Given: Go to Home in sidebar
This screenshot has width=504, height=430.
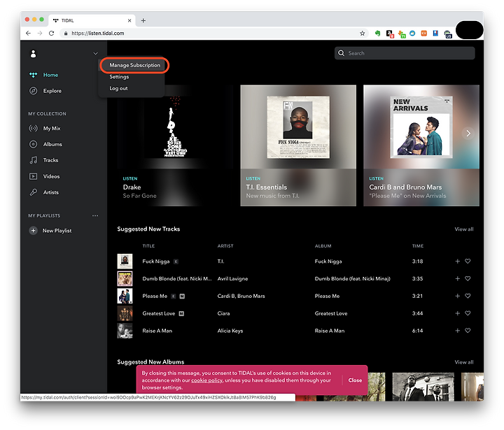Looking at the screenshot, I should click(x=50, y=75).
